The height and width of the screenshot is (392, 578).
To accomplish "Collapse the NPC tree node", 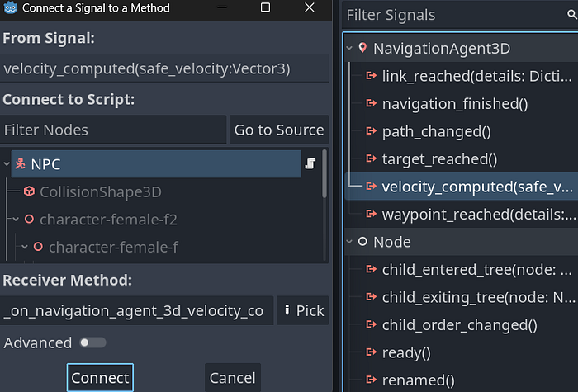I will pyautogui.click(x=7, y=164).
